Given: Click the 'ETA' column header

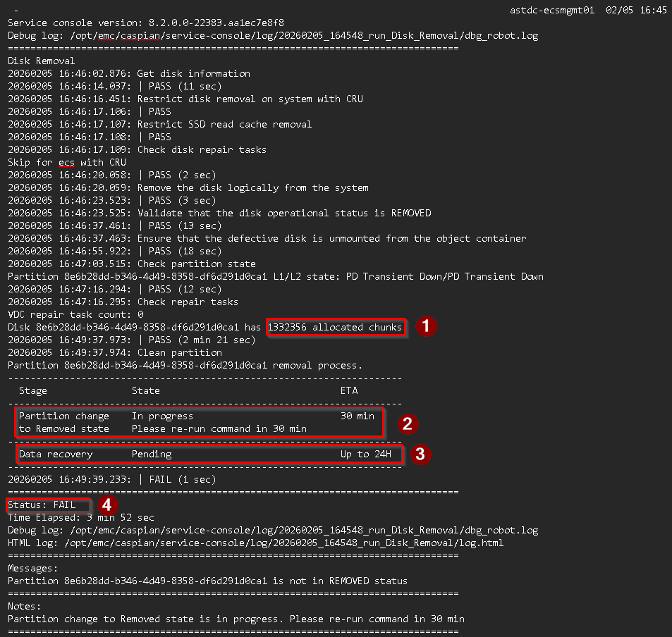Looking at the screenshot, I should [x=349, y=390].
